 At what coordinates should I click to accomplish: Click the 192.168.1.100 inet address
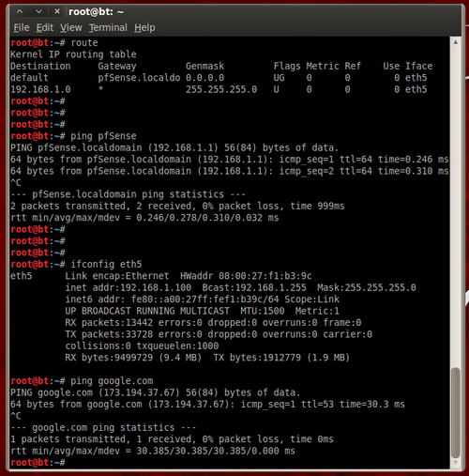tap(156, 287)
